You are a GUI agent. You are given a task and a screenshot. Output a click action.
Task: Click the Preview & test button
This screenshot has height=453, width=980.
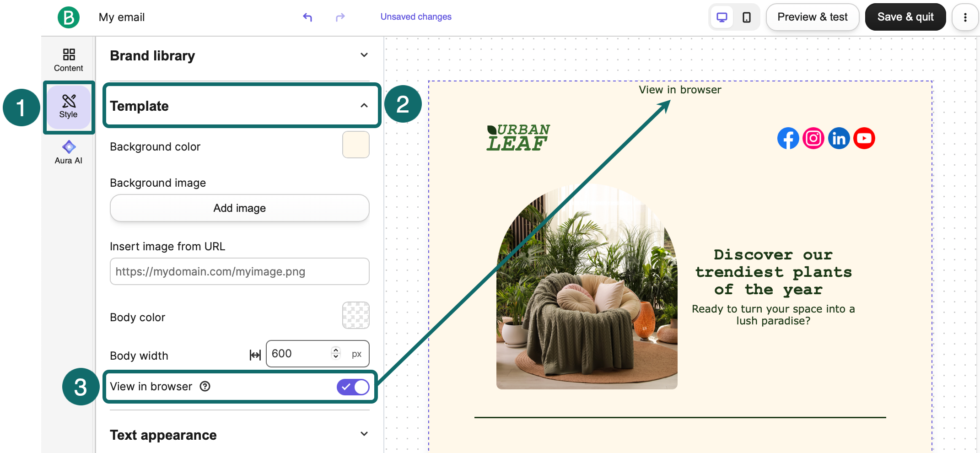(x=812, y=17)
